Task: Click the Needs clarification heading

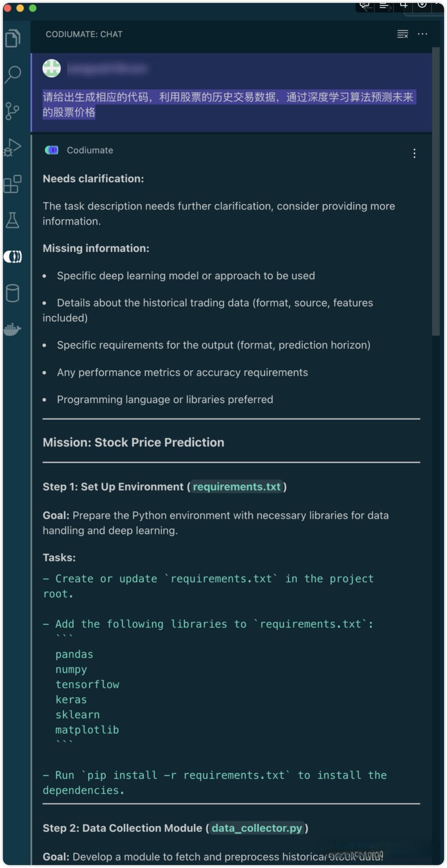Action: pos(93,179)
